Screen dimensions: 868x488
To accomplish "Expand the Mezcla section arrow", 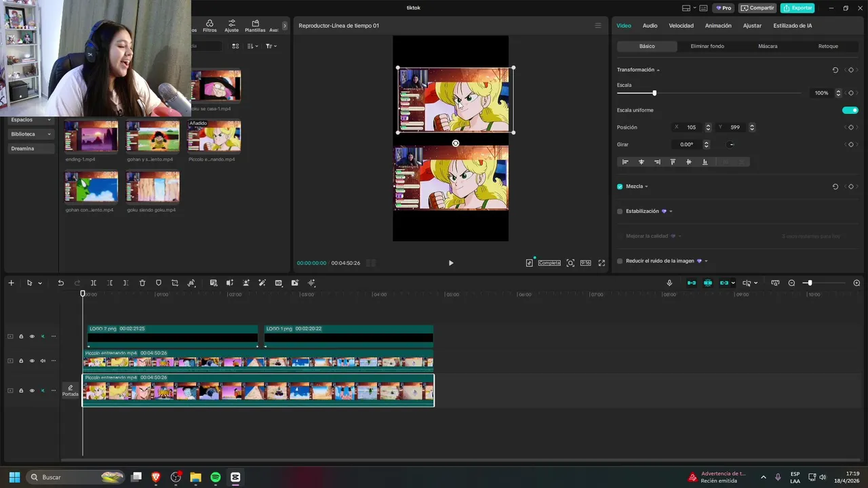I will pyautogui.click(x=646, y=186).
